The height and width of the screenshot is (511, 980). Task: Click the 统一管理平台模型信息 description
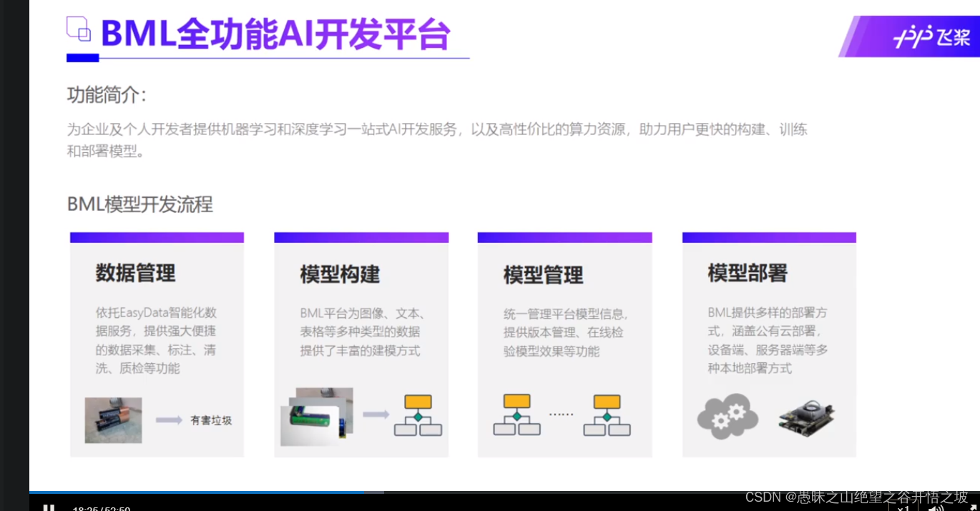[x=566, y=333]
